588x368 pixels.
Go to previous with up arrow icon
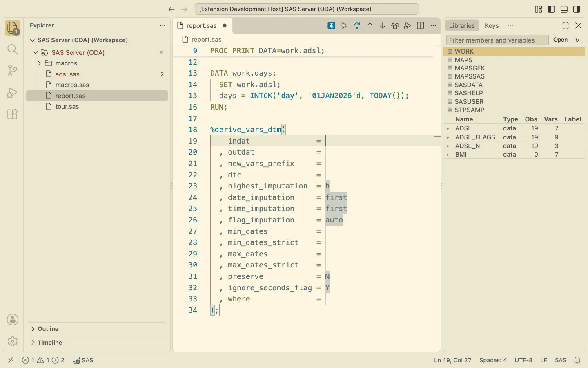click(370, 26)
